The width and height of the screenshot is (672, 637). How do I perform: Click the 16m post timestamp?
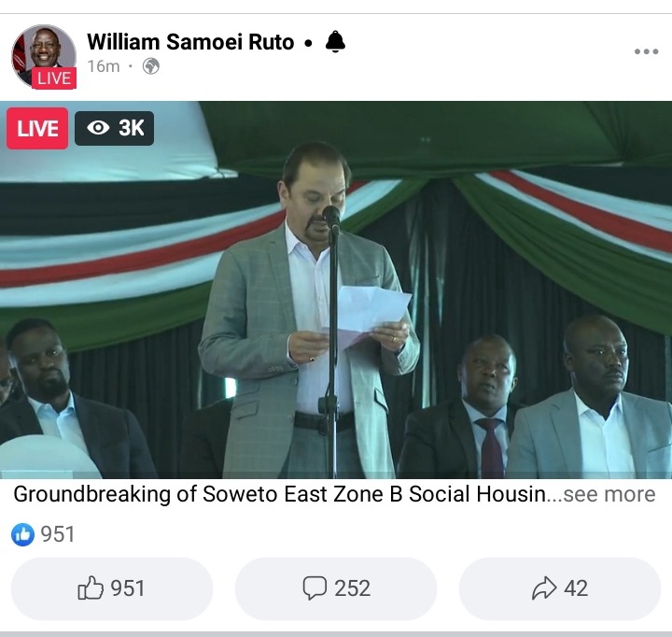pyautogui.click(x=104, y=66)
